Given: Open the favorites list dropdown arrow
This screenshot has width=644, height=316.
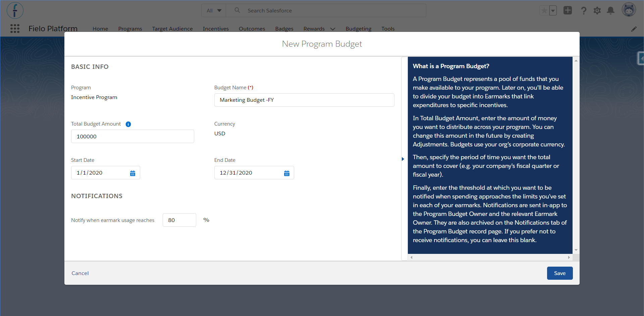Looking at the screenshot, I should (x=553, y=10).
